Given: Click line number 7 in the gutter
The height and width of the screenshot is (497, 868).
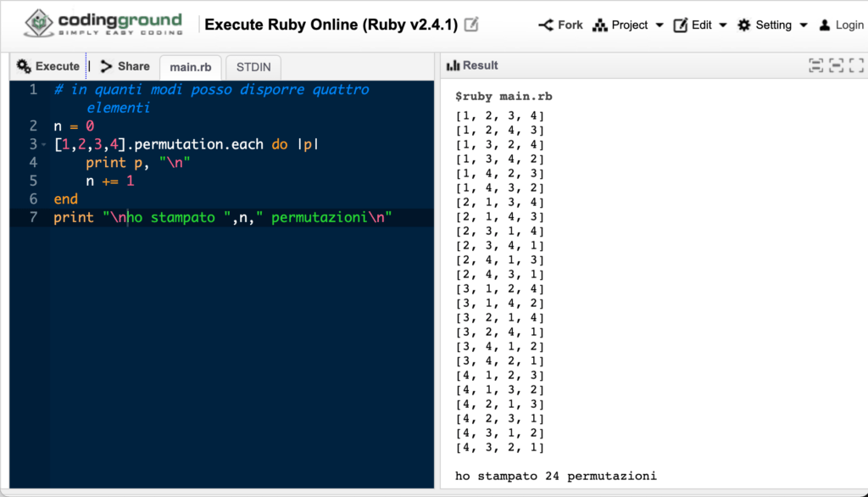Looking at the screenshot, I should (33, 217).
